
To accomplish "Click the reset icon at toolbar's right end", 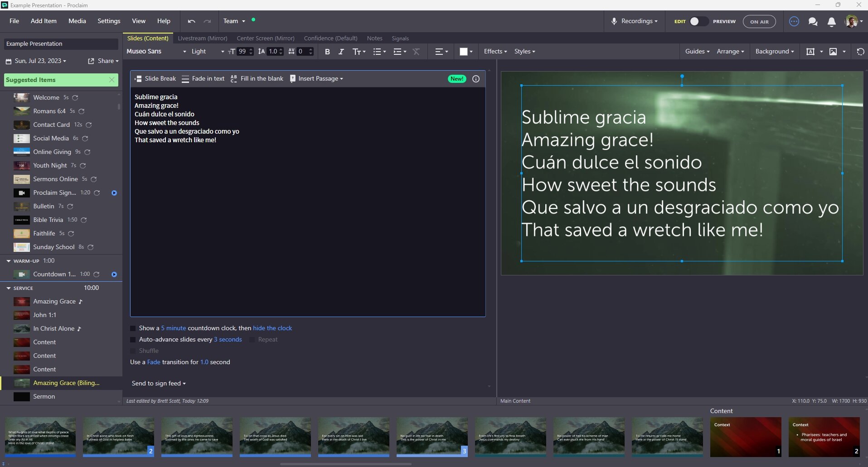I will coord(860,52).
